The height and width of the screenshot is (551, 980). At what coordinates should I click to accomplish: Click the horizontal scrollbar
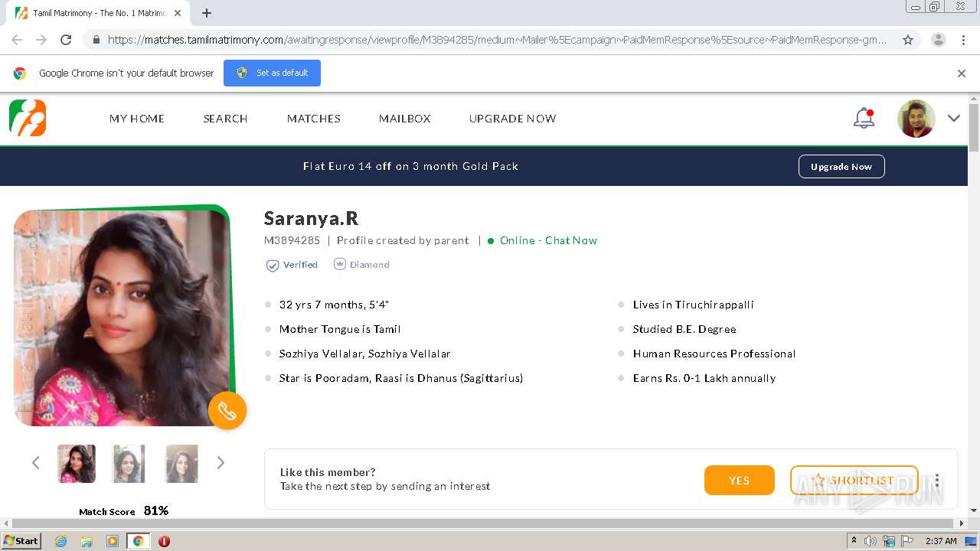(x=484, y=523)
